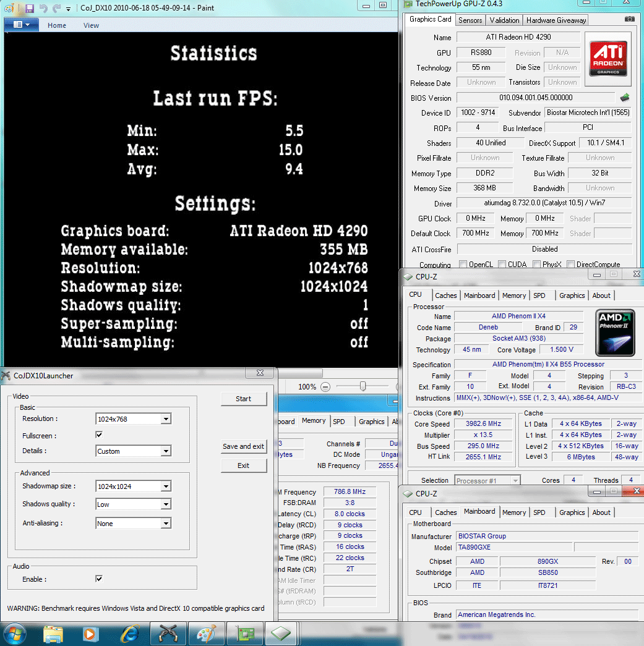
Task: Switch to the Sensors tab in GPU-Z
Action: 470,20
